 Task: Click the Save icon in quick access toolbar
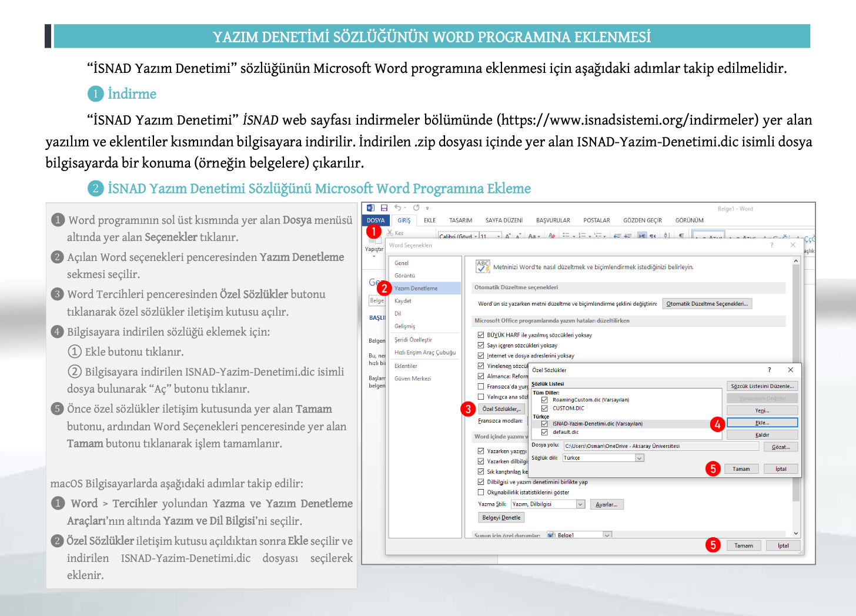click(x=384, y=208)
